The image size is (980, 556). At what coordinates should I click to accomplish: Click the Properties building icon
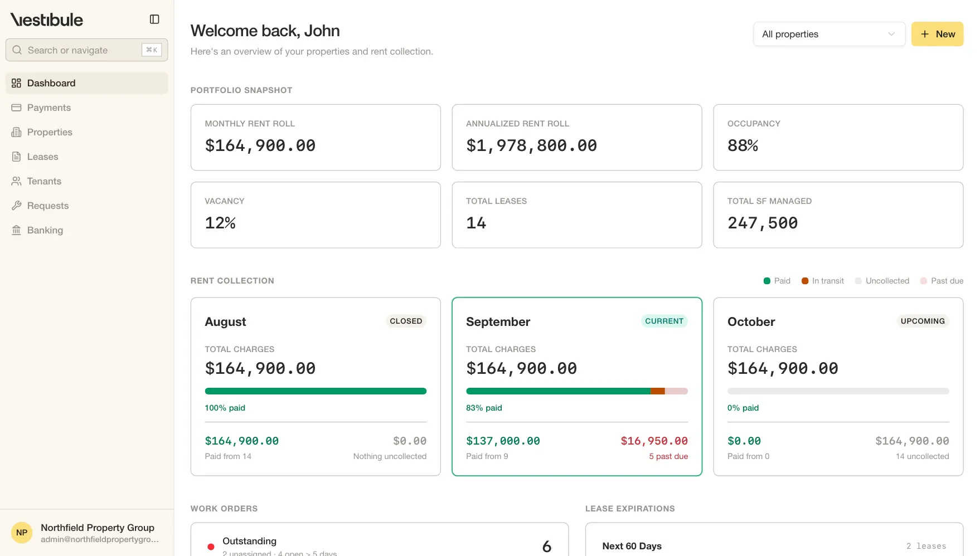point(16,132)
